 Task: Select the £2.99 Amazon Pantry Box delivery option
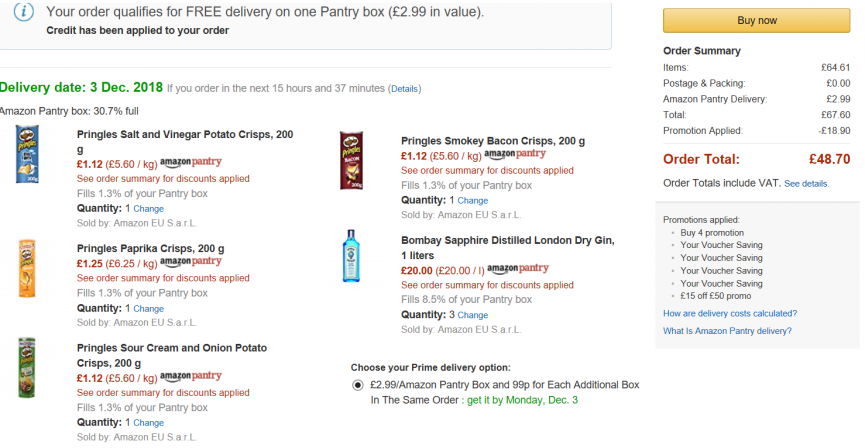pos(358,385)
